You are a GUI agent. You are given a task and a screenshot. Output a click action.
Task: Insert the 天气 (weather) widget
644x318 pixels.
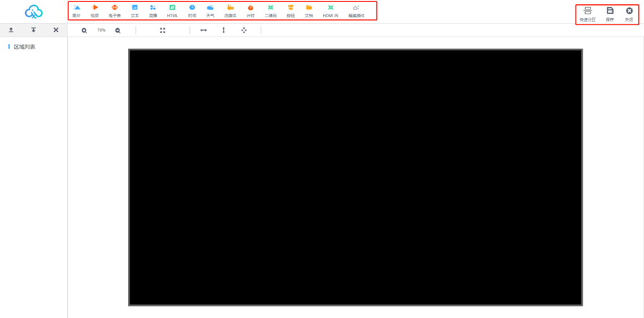[210, 10]
